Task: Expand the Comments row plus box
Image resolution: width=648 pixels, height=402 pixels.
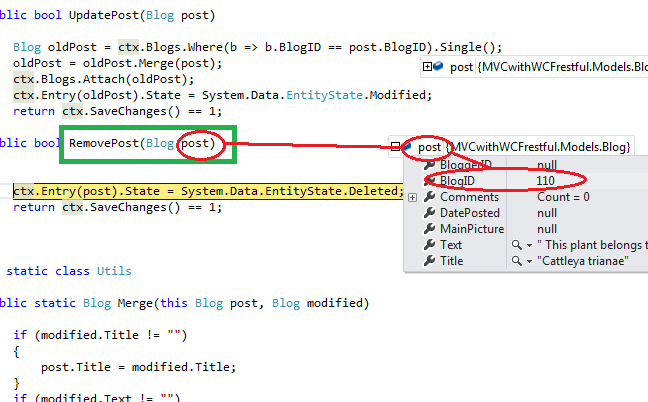Action: click(412, 197)
